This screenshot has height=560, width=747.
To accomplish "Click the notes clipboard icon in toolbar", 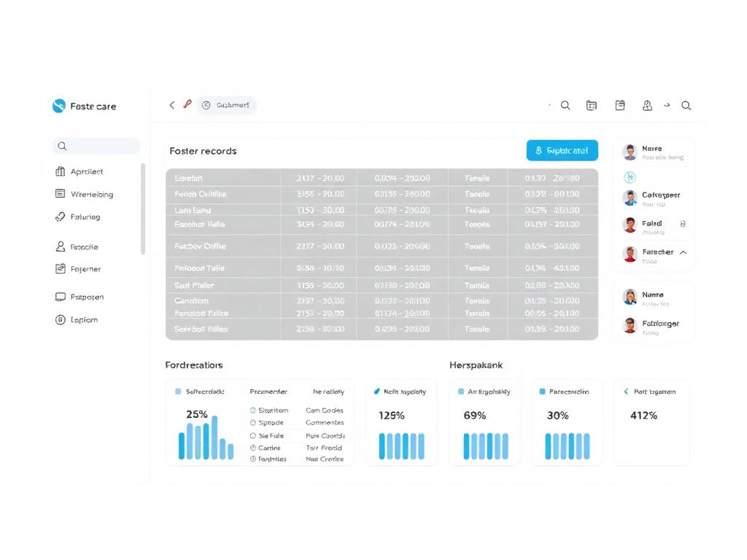I will tap(620, 106).
